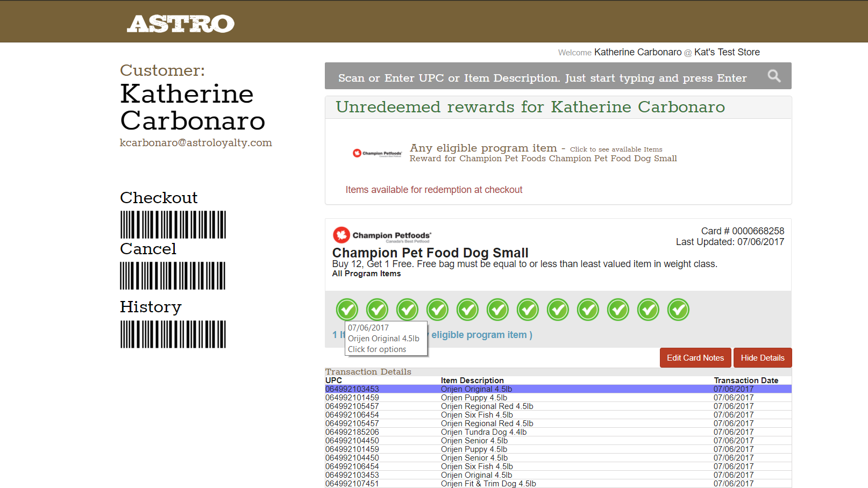The image size is (868, 488).
Task: Click the UPC column header
Action: click(333, 381)
